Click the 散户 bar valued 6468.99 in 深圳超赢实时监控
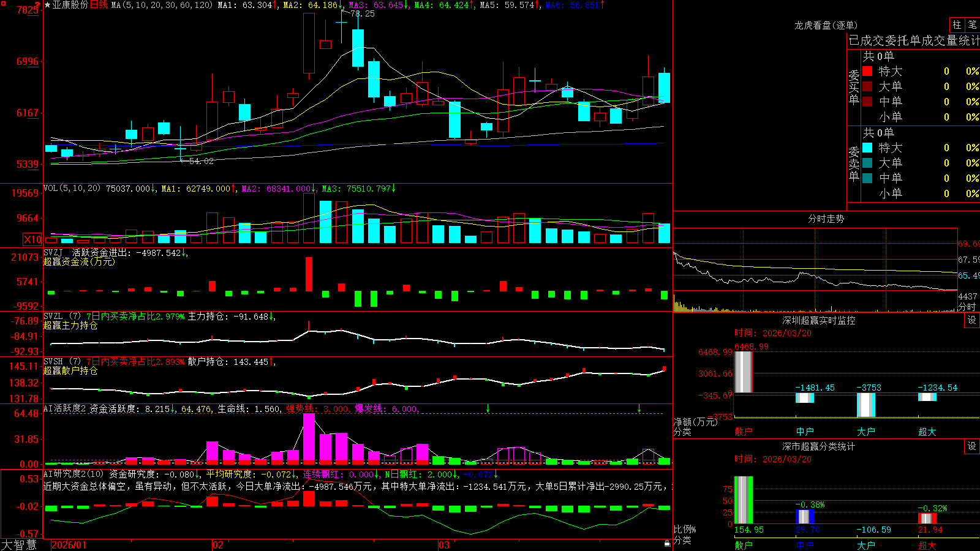This screenshot has width=980, height=551. [x=743, y=372]
